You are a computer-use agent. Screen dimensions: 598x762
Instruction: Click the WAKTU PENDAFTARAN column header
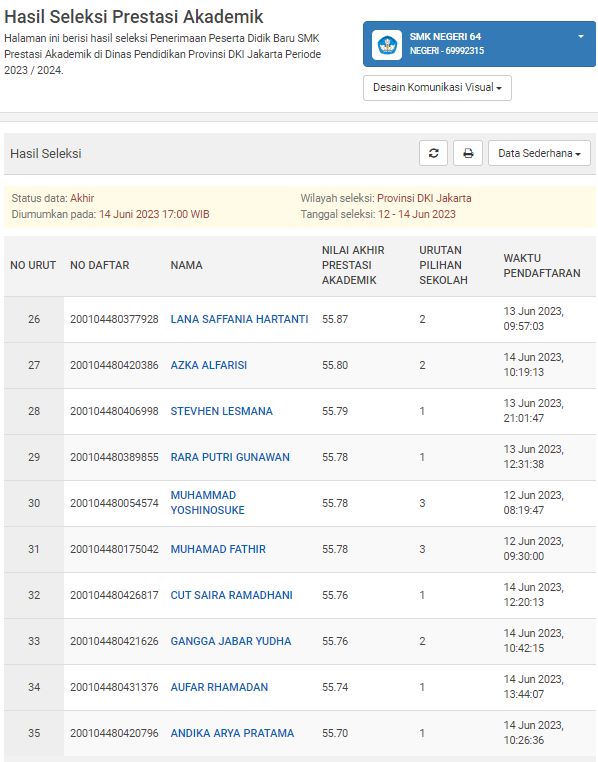[x=542, y=265]
